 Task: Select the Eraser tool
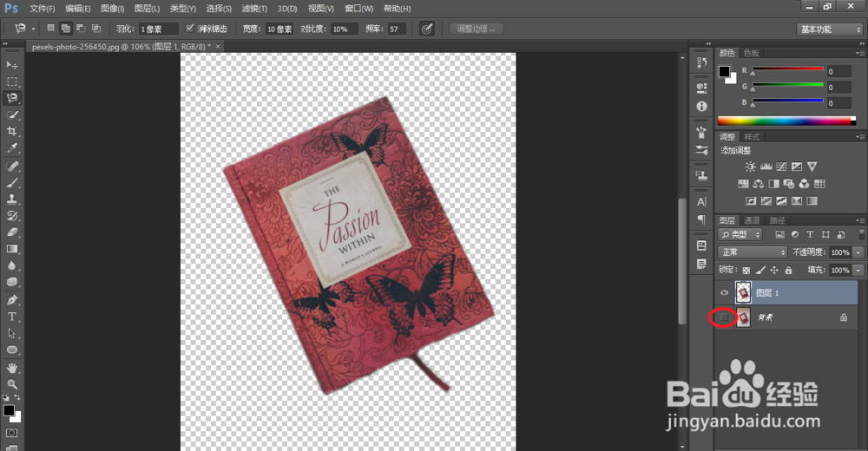pyautogui.click(x=11, y=232)
